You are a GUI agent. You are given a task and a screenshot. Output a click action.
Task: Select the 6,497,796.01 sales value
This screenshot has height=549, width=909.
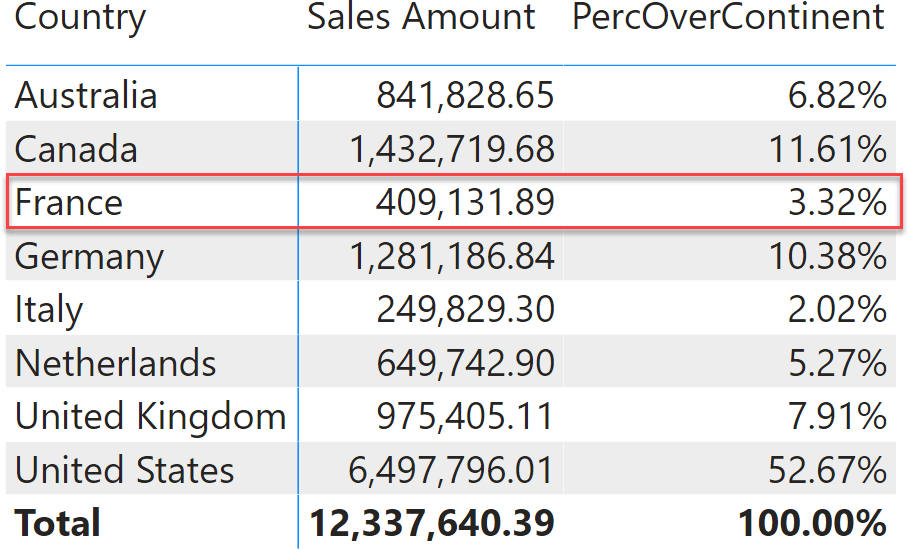[451, 470]
